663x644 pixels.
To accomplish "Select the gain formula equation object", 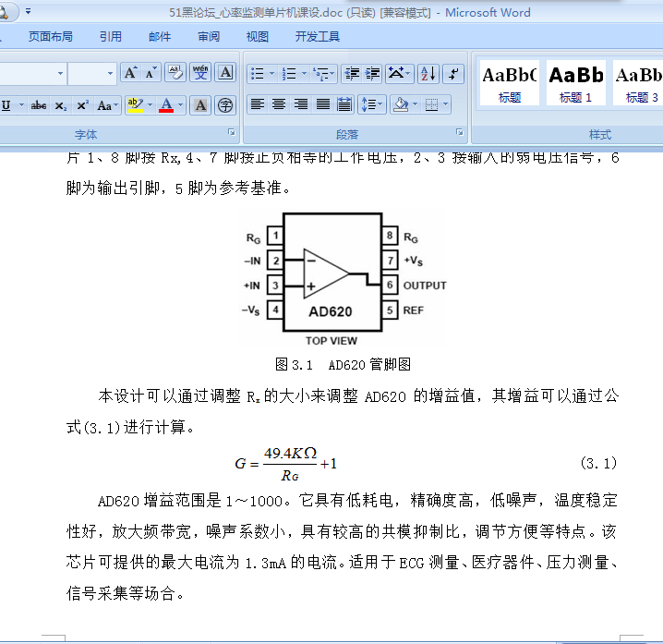I will click(286, 464).
